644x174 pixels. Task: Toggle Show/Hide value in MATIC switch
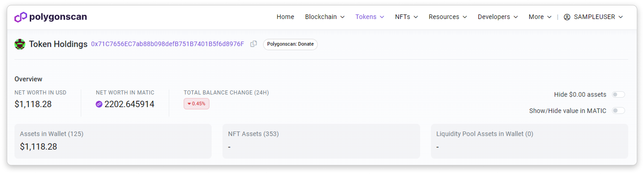(x=618, y=111)
